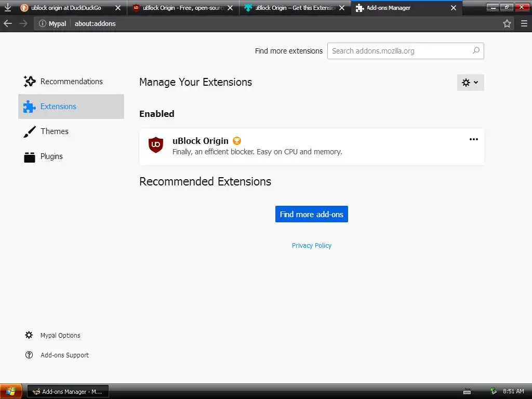Close the uBlock Origin - Free, open-source tab

[230, 7]
